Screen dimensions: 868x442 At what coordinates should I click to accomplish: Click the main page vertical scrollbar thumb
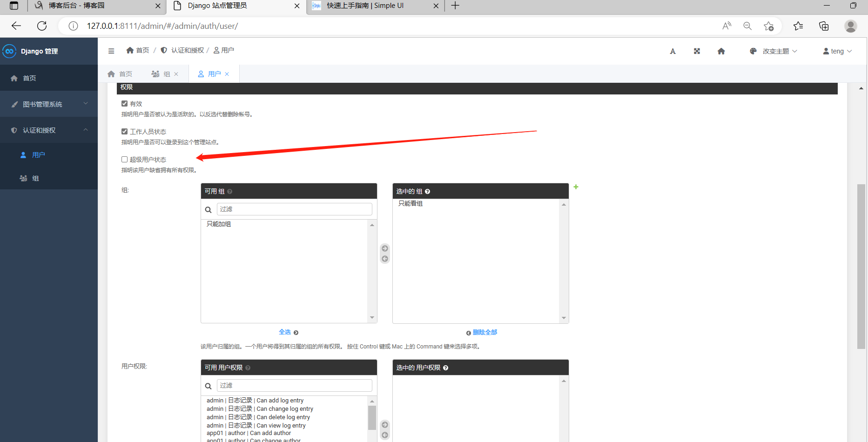point(861,267)
